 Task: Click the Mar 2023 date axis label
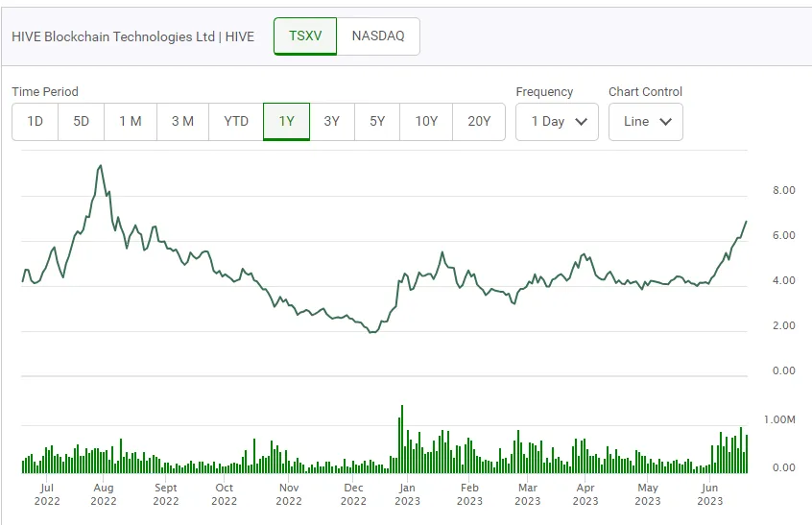[528, 494]
